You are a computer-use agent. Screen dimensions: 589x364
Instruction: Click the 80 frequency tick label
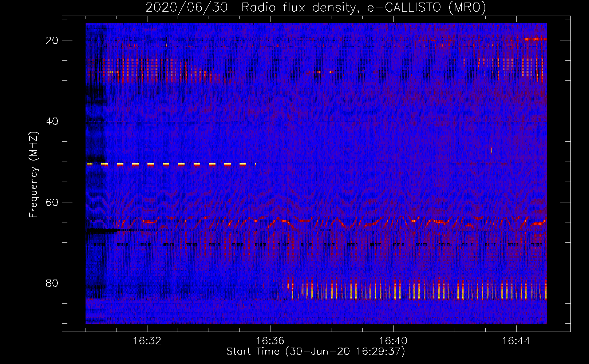tap(52, 283)
